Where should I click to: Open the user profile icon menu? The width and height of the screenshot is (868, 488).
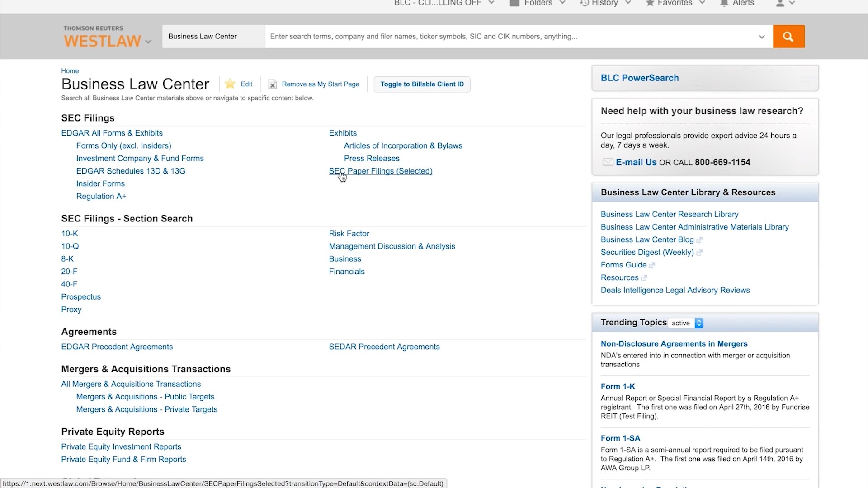[780, 3]
